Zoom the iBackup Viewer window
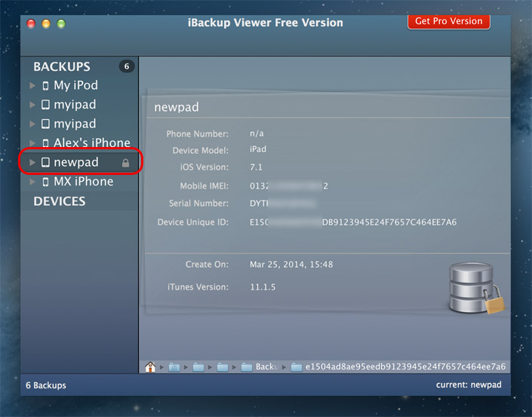Screen dimensions: 532x417 click(x=61, y=23)
